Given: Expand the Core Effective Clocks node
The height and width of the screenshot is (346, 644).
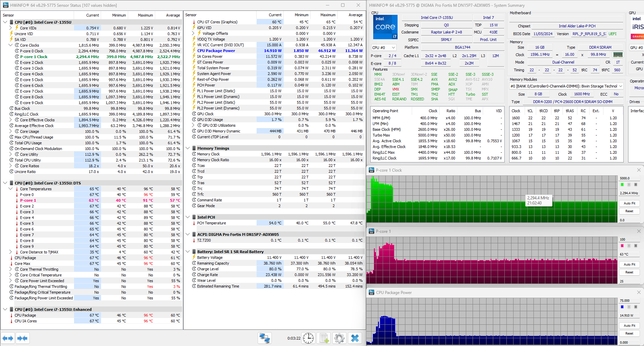Looking at the screenshot, I should tap(10, 120).
